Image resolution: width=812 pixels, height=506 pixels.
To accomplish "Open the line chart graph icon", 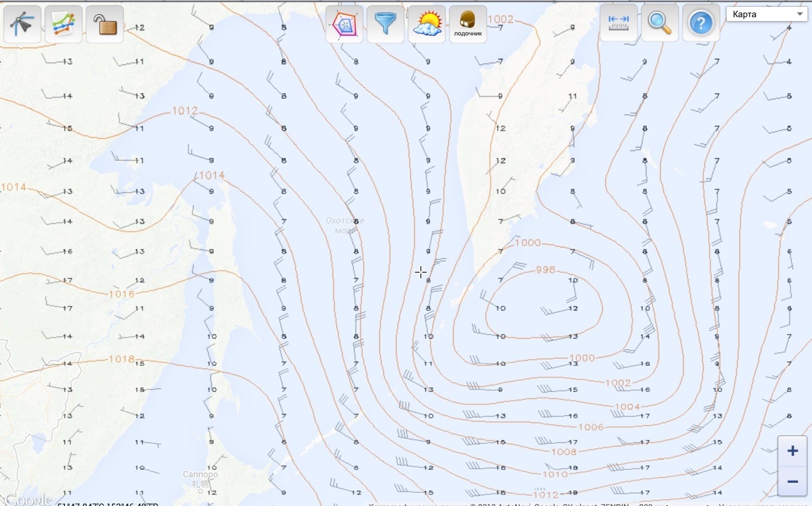I will [x=63, y=24].
